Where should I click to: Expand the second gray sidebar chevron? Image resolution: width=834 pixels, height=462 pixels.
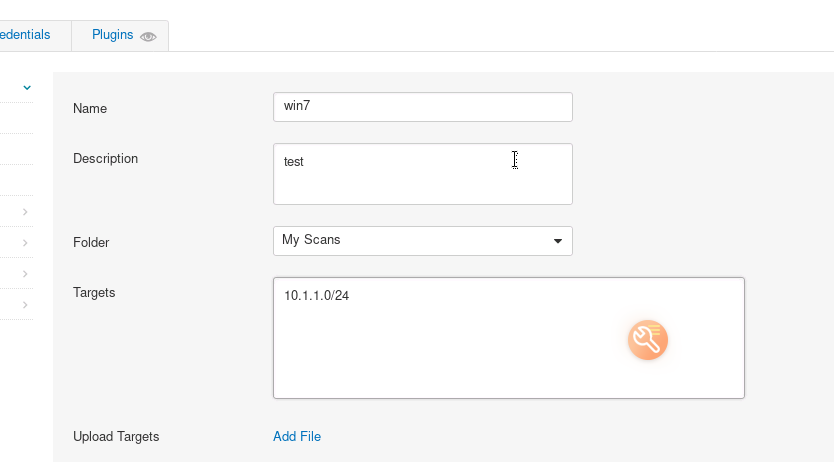click(24, 243)
